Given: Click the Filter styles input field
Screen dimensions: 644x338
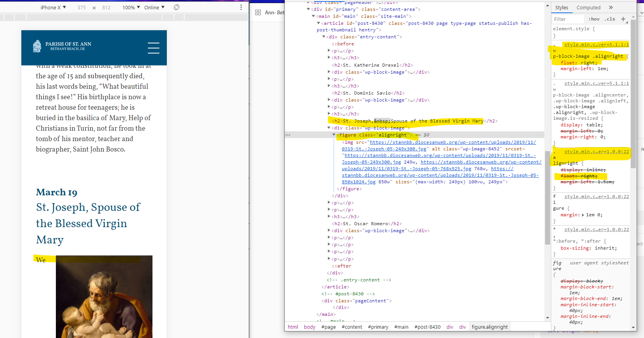Looking at the screenshot, I should tap(568, 19).
